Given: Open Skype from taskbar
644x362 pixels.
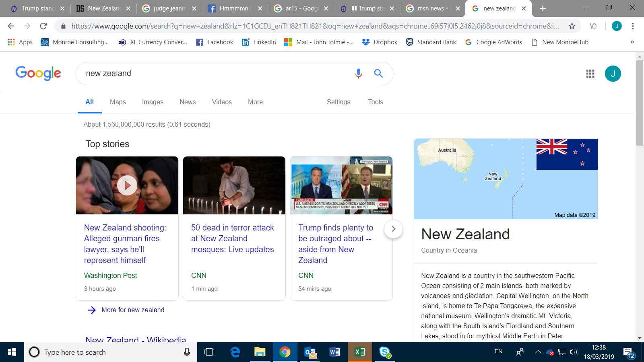Looking at the screenshot, I should (x=385, y=352).
